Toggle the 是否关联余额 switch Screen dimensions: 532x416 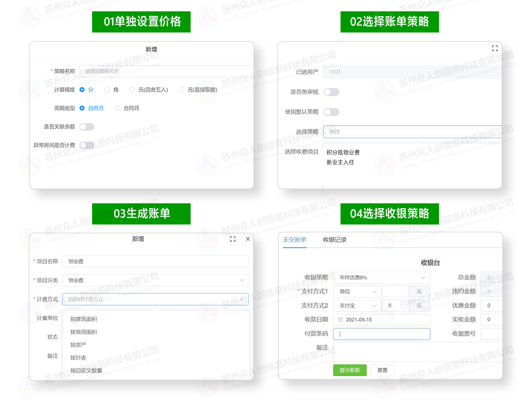pos(87,127)
